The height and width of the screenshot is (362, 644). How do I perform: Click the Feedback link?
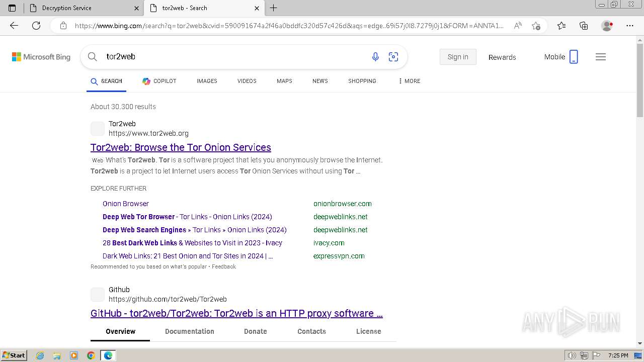coord(224,266)
